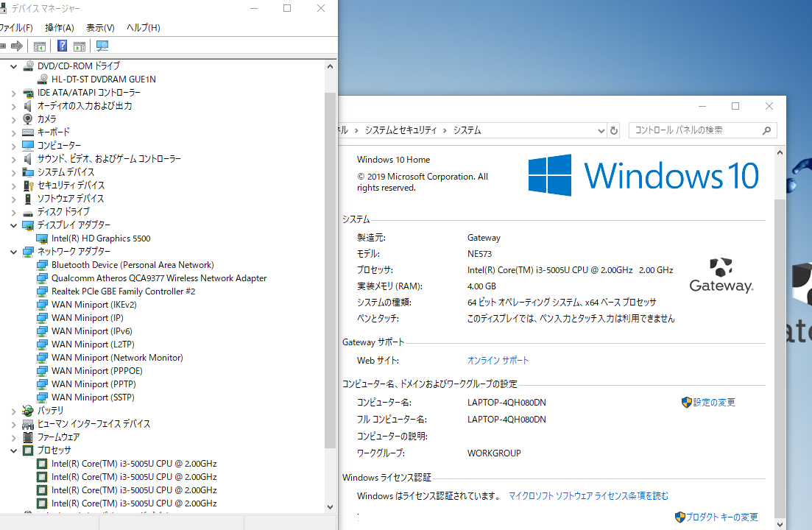Select the last Intel Core i3-5005U CPU entry

pyautogui.click(x=134, y=504)
